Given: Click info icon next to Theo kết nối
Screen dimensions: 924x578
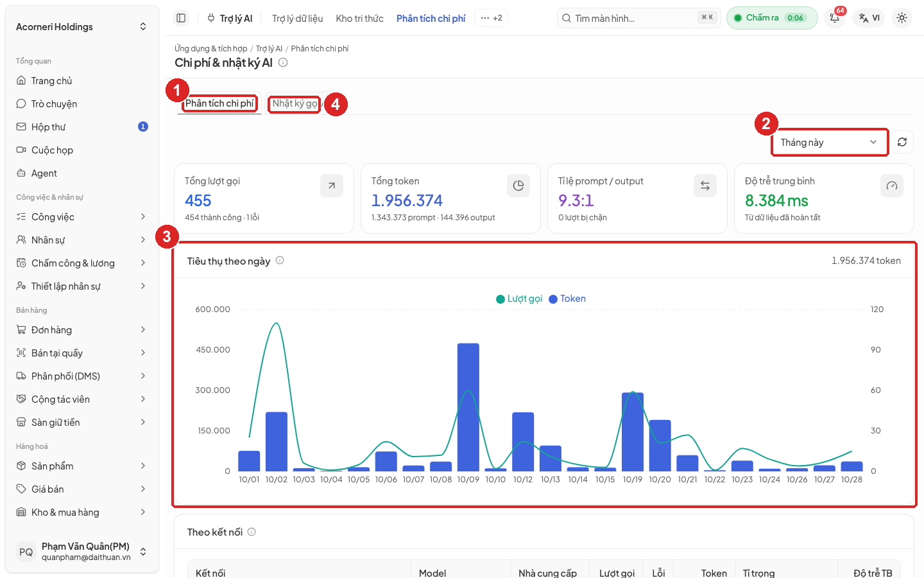Looking at the screenshot, I should (x=252, y=532).
